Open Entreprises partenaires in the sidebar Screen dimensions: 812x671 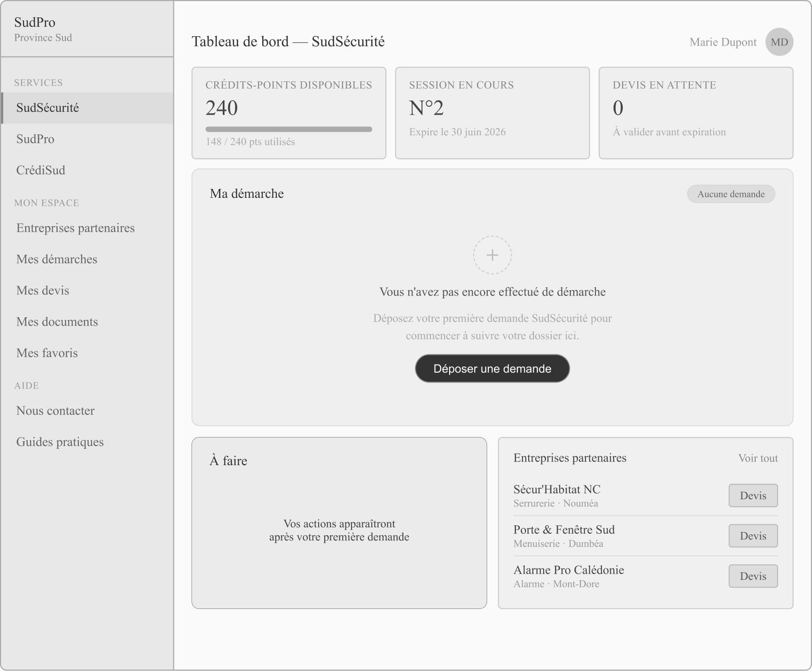click(x=87, y=228)
